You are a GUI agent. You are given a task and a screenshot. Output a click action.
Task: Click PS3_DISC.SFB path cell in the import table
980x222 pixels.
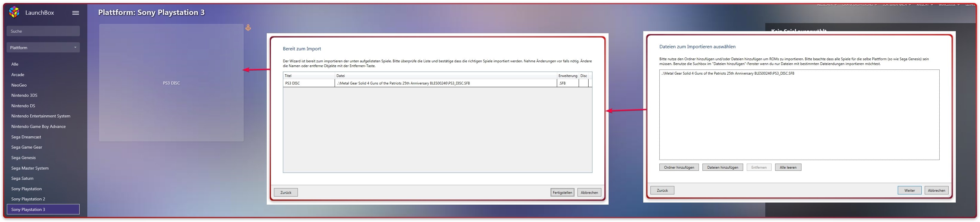446,83
